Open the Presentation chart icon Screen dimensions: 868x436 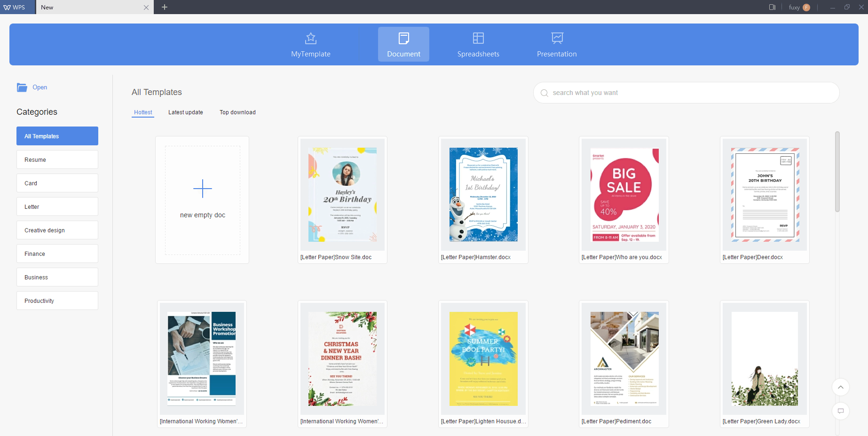[x=557, y=38]
